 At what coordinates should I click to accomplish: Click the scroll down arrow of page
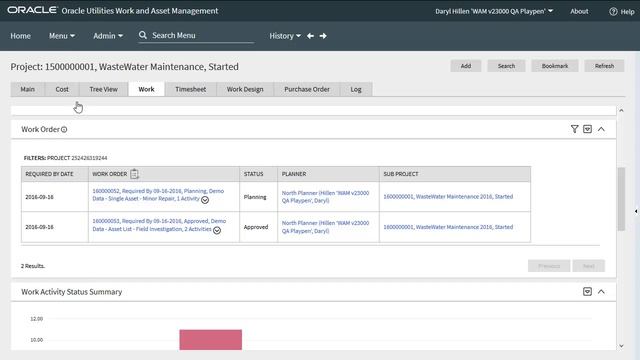[621, 346]
